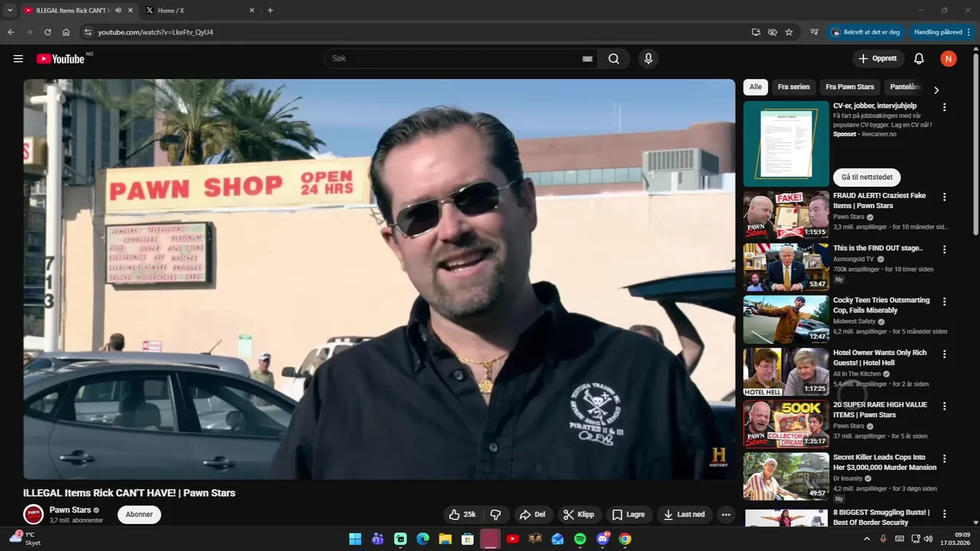Go back to previous page
The height and width of the screenshot is (551, 980).
[11, 32]
